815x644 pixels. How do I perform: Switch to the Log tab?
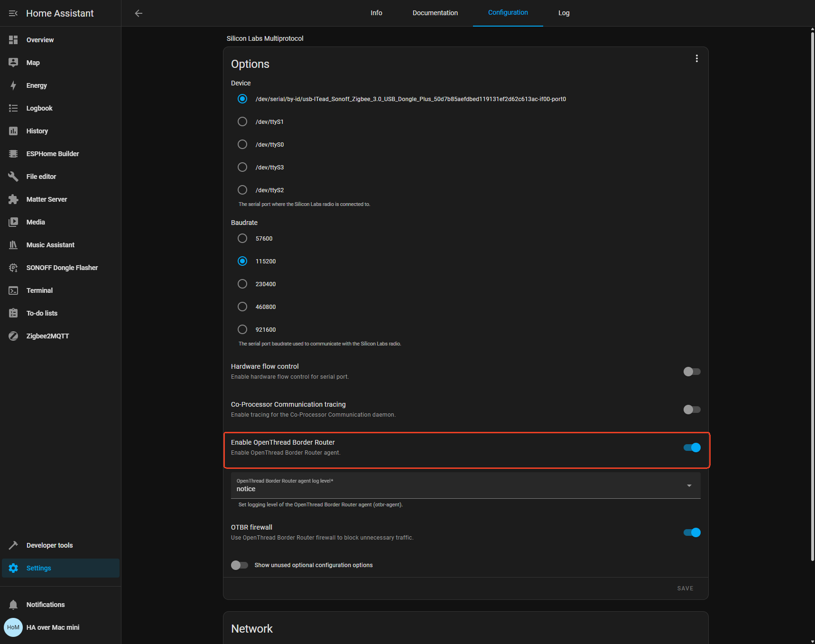pos(564,13)
